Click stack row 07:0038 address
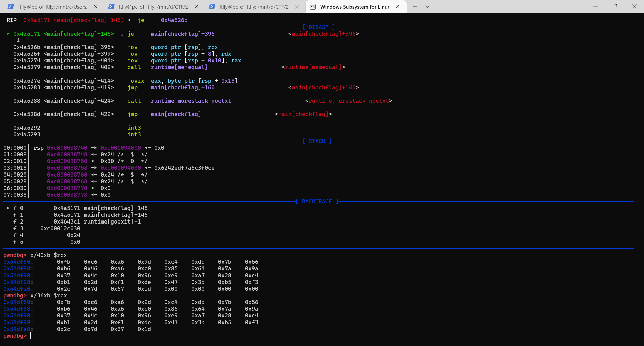644x346 pixels. click(67, 195)
